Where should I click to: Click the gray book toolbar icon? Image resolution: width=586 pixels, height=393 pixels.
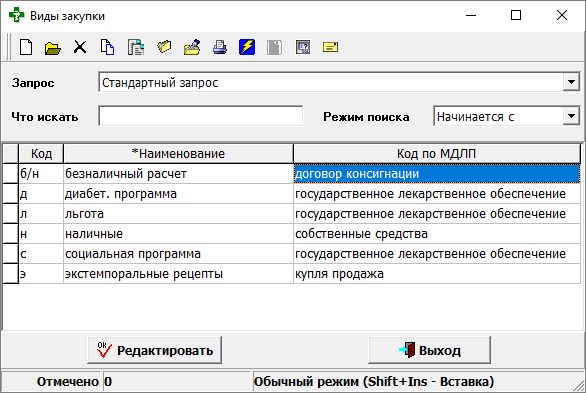[x=275, y=48]
